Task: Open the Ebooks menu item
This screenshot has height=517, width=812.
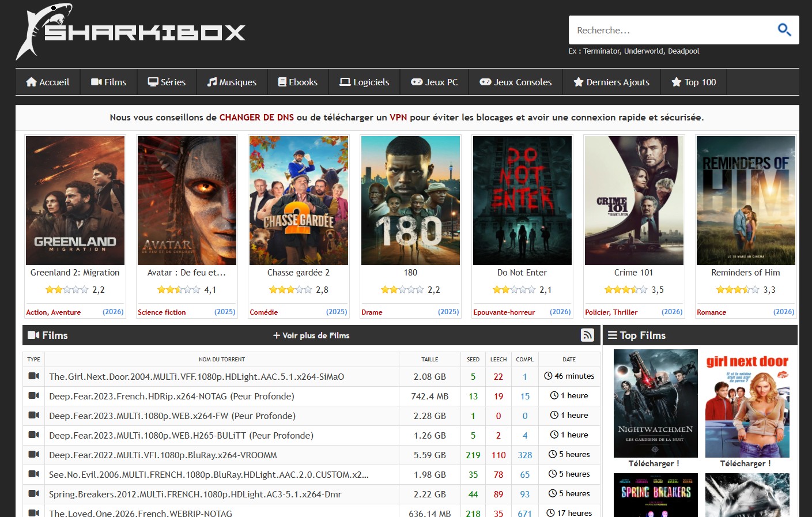Action: pos(298,82)
